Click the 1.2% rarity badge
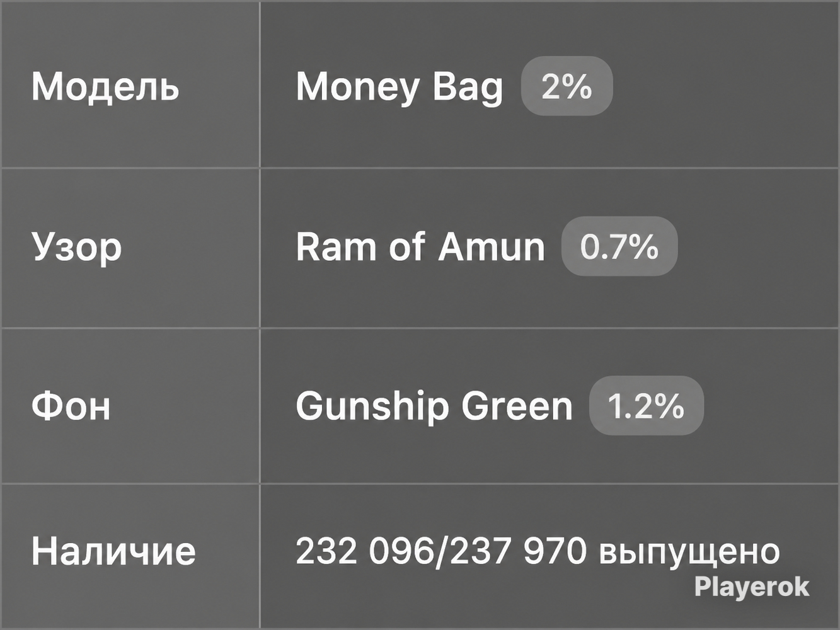Image resolution: width=840 pixels, height=630 pixels. pos(646,406)
